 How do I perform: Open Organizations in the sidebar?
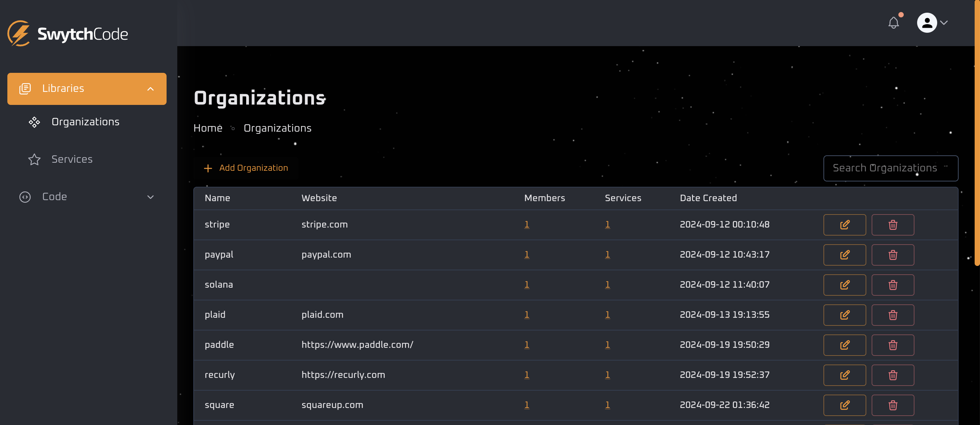(85, 122)
